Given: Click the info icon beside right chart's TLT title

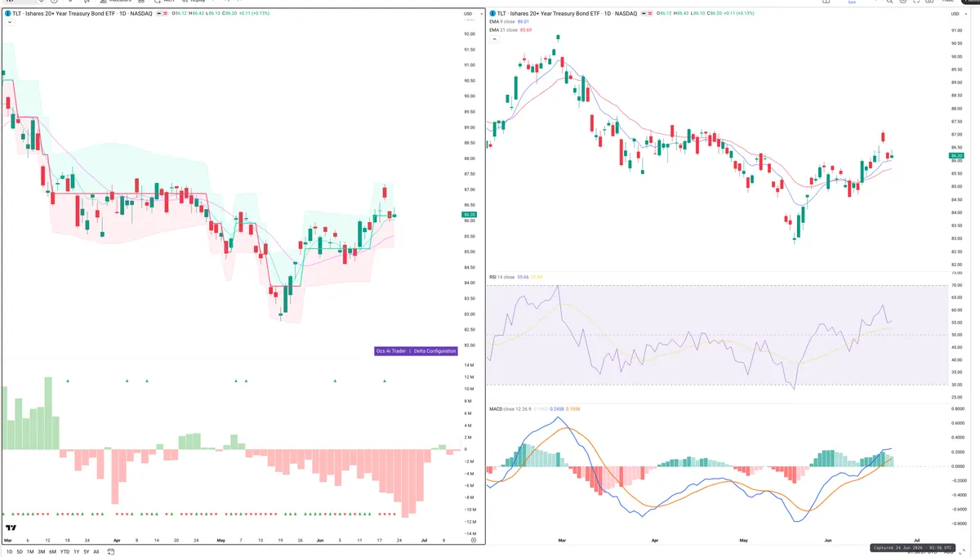Looking at the screenshot, I should coord(492,14).
